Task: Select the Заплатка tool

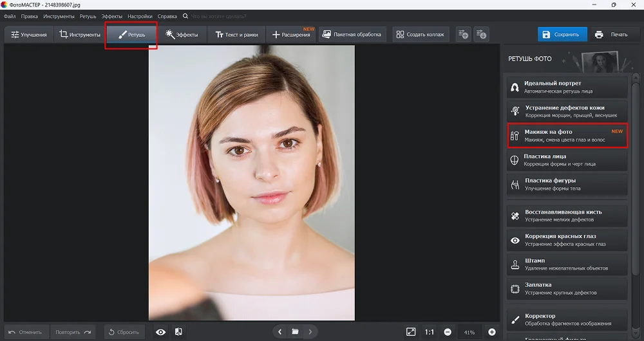Action: coord(567,288)
